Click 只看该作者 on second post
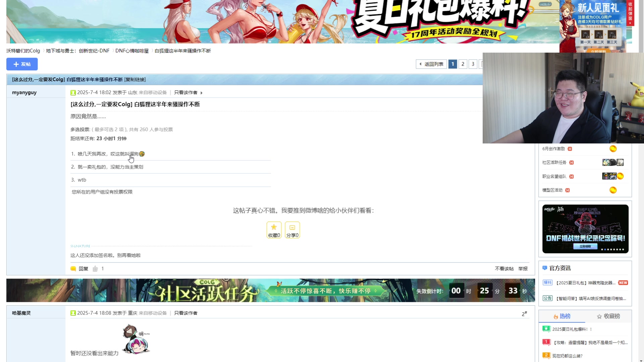The width and height of the screenshot is (644, 362). [185, 313]
